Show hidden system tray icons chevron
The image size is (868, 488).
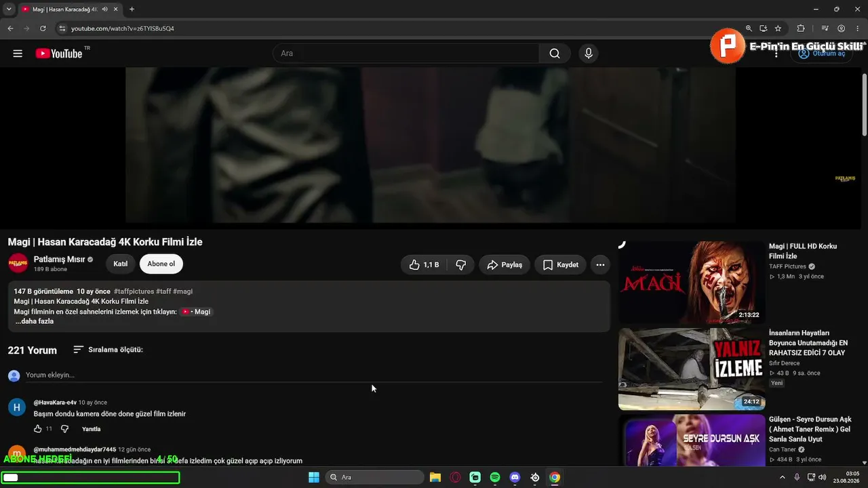(x=783, y=477)
